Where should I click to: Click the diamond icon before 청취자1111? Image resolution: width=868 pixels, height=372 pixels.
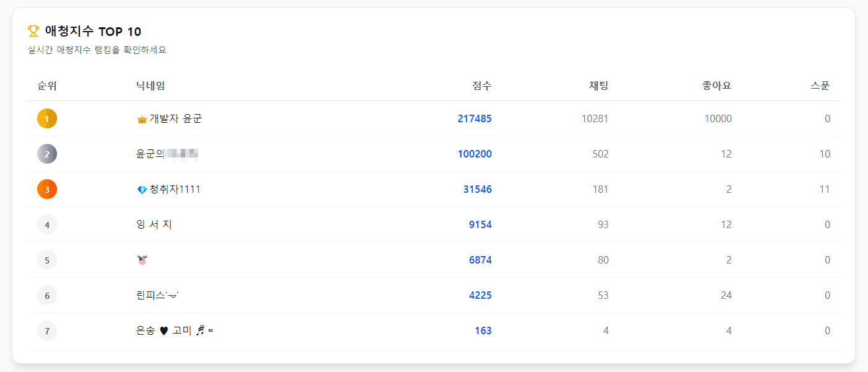point(142,190)
